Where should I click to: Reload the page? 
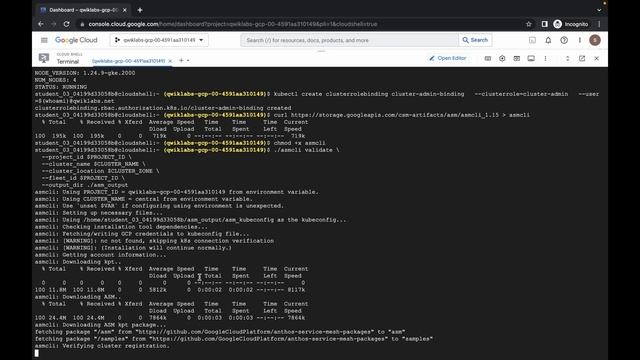[67, 24]
